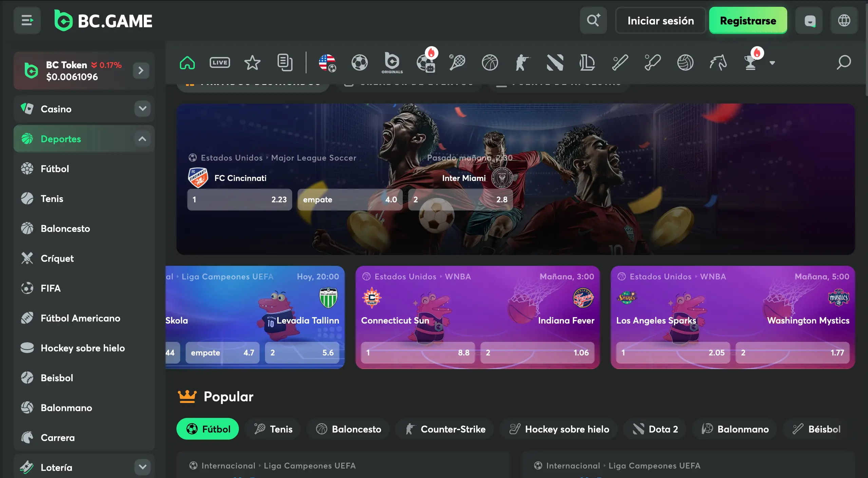Click Iniciar sesión button
Viewport: 868px width, 478px height.
[660, 20]
